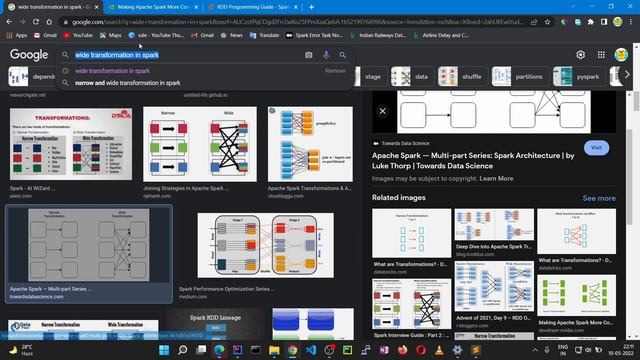Switch to the Making Apache Spark More tab
The height and width of the screenshot is (360, 640).
153,7
